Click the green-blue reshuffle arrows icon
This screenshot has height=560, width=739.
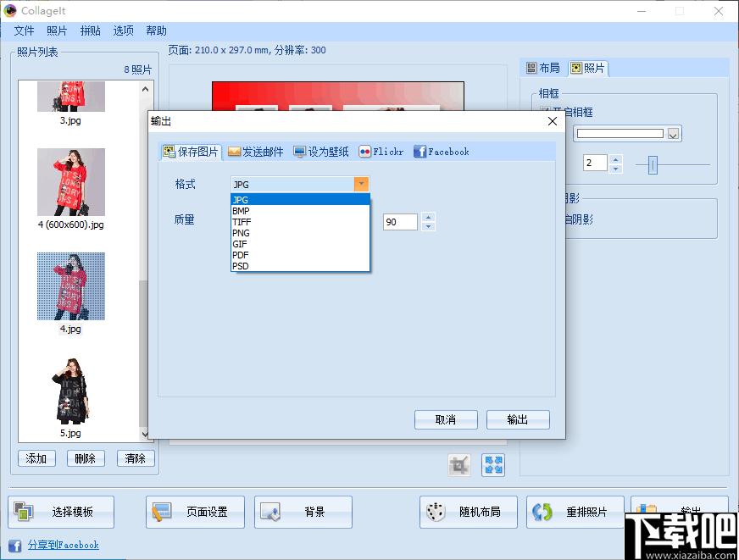[542, 512]
